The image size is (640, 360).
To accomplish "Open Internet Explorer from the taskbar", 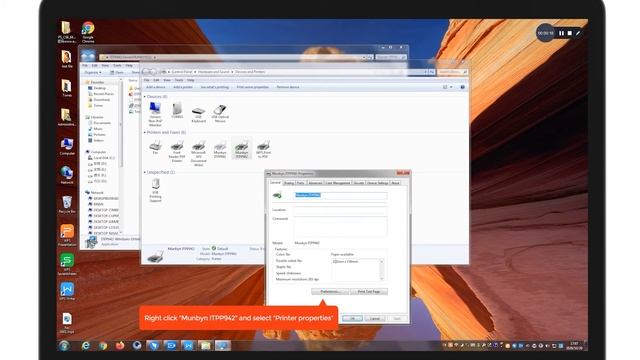I will 85,346.
